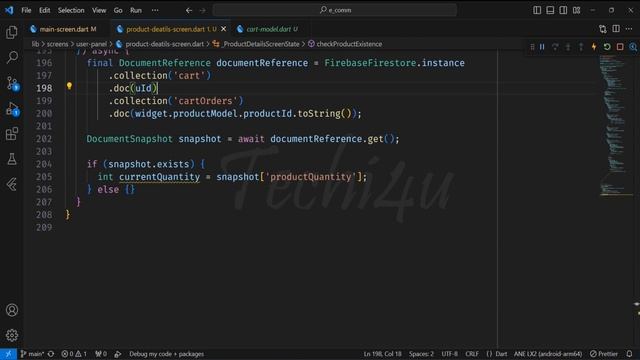Open the Extensions view
Screen dimensions: 640x360
point(12,134)
